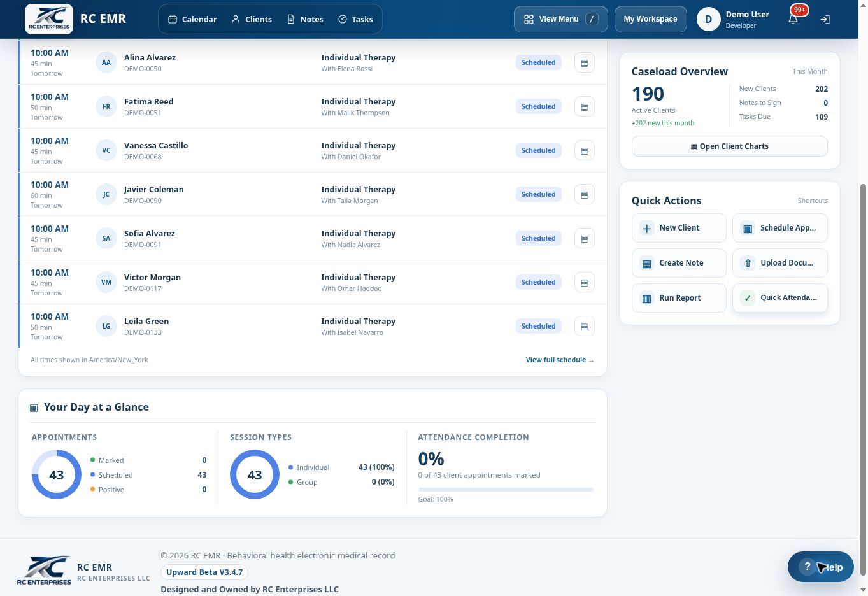Image resolution: width=868 pixels, height=596 pixels.
Task: Click the Individual 43 (100%) legend row
Action: coord(341,467)
